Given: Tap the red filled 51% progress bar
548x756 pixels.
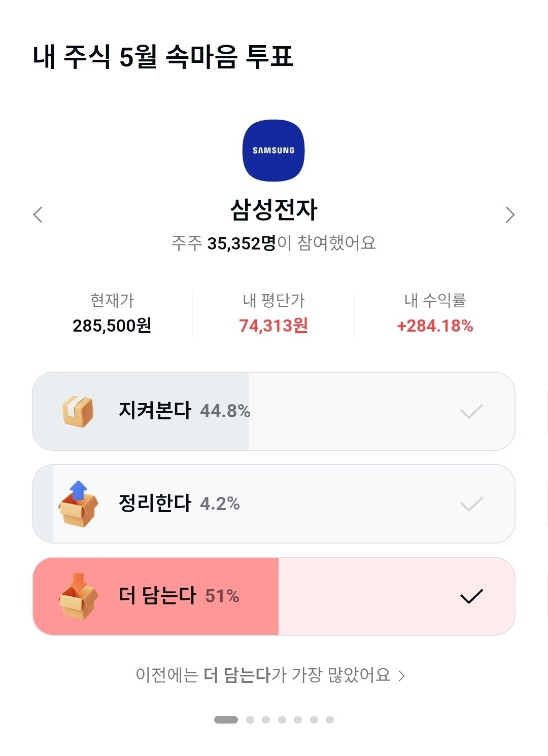Looking at the screenshot, I should tap(156, 596).
